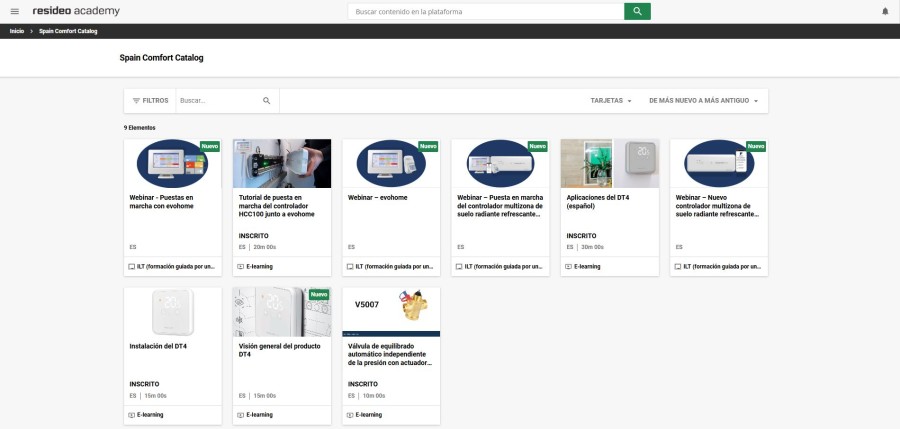Click E-learning icon on Instalación del DT4 card

coord(131,415)
